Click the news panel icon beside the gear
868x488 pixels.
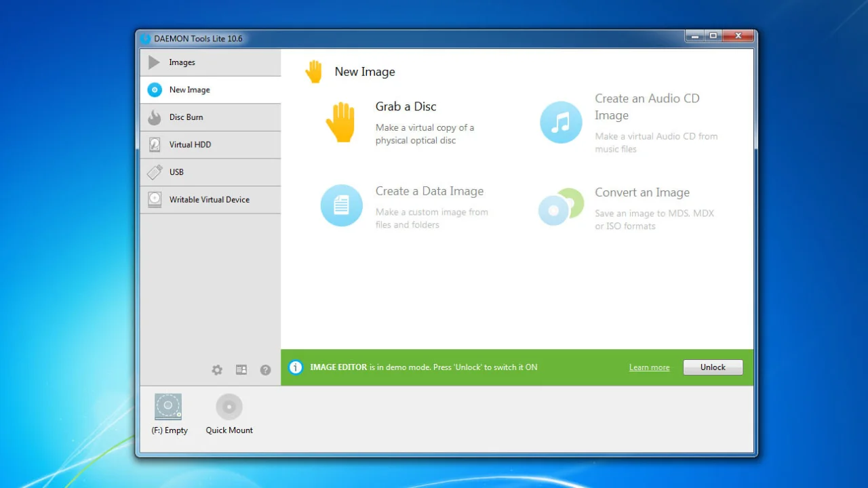[x=241, y=370]
